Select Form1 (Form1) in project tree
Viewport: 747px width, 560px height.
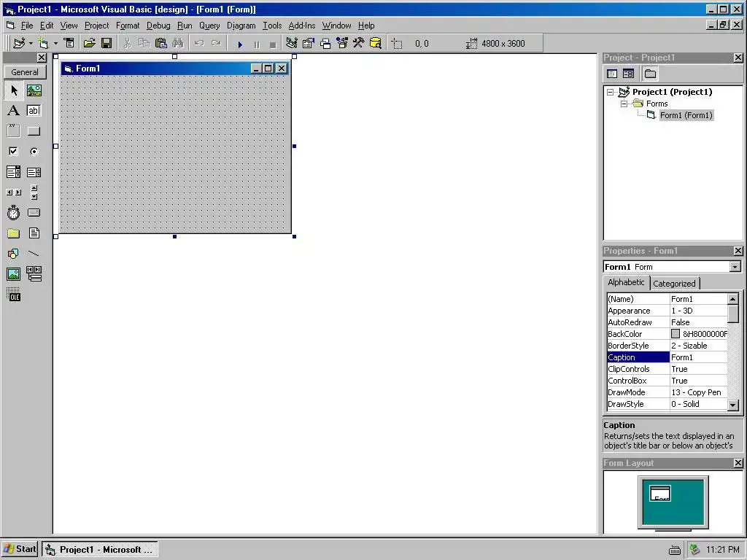tap(686, 115)
